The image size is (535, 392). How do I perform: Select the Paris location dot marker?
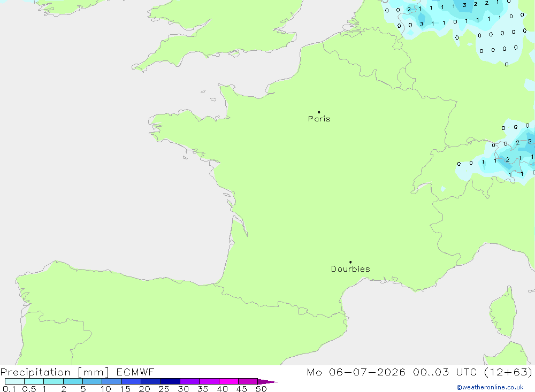(319, 112)
